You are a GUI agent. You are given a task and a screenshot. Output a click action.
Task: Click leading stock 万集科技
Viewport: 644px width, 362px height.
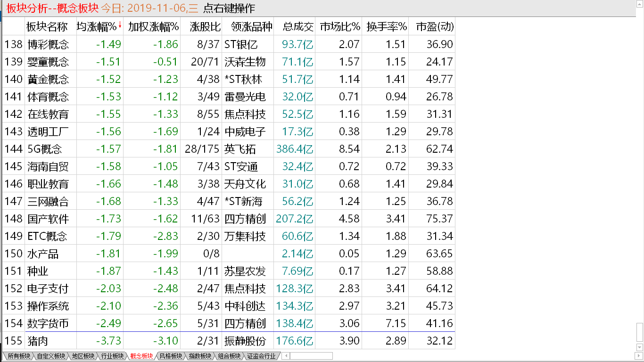(245, 236)
